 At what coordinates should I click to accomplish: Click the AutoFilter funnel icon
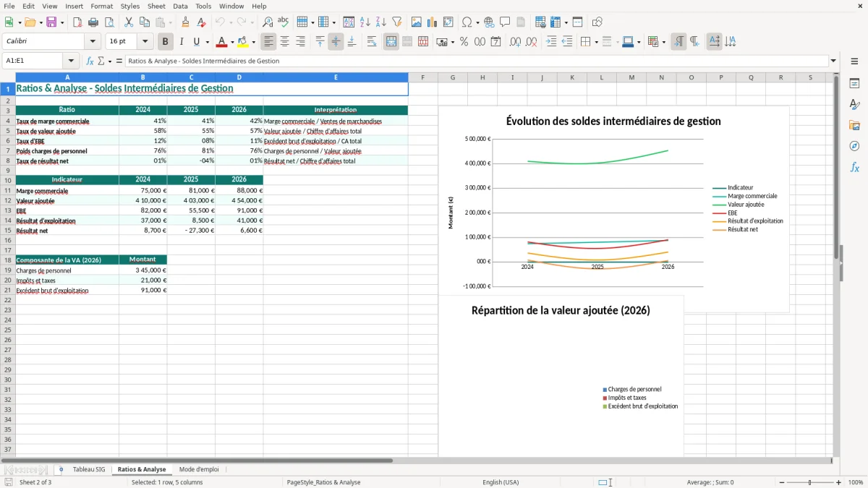[397, 22]
